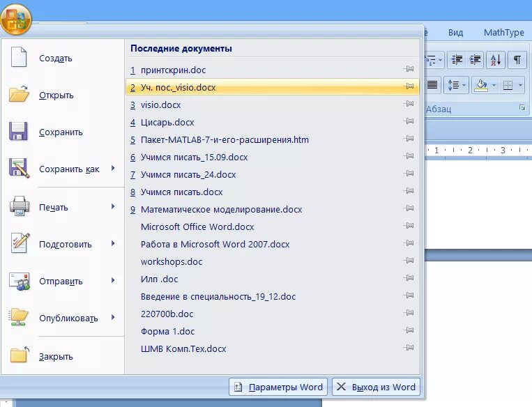
Task: Click the Подготовить checklist icon
Action: click(x=20, y=243)
